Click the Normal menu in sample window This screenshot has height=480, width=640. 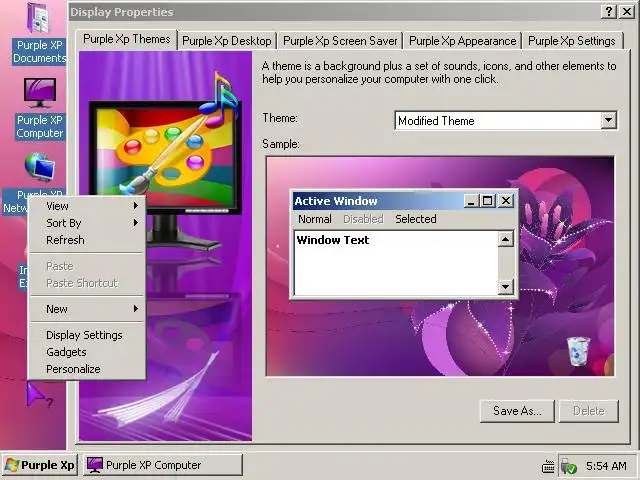point(315,219)
